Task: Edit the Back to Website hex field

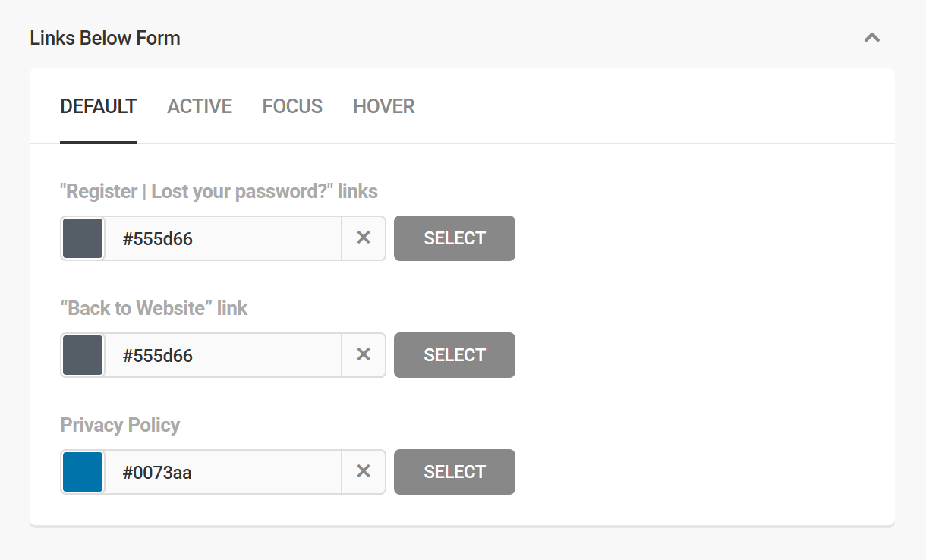Action: point(222,355)
